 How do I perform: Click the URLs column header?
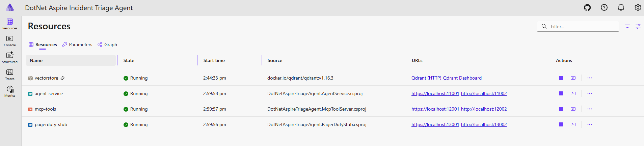pos(417,60)
